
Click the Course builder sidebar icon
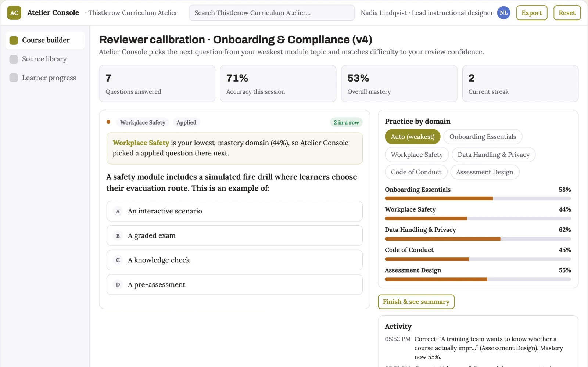[x=14, y=40]
